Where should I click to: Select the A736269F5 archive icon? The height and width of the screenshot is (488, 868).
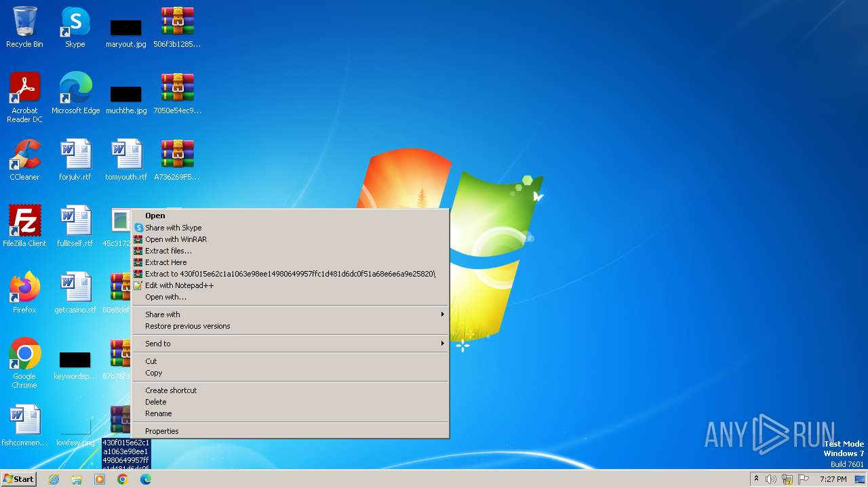(x=177, y=160)
